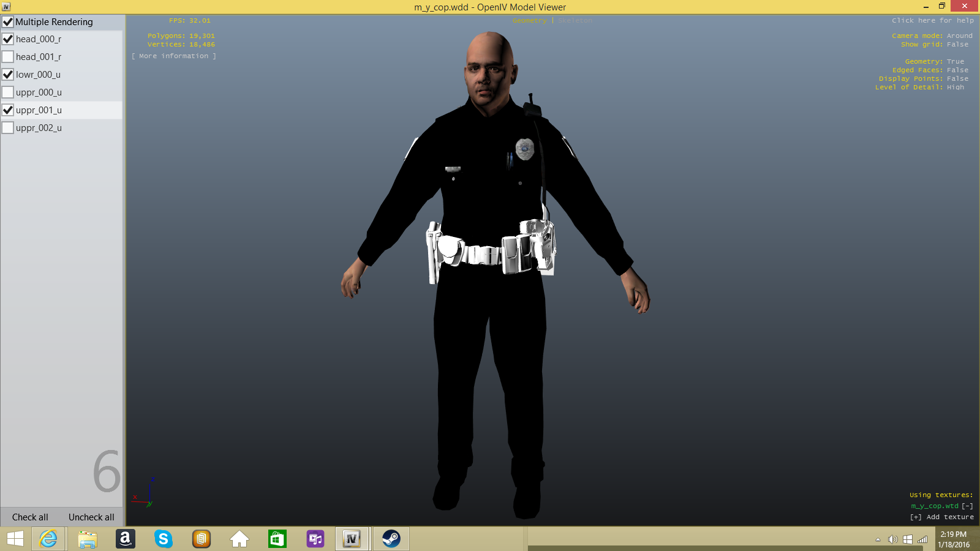Select the Geometry view tab
This screenshot has height=551, width=980.
click(529, 21)
